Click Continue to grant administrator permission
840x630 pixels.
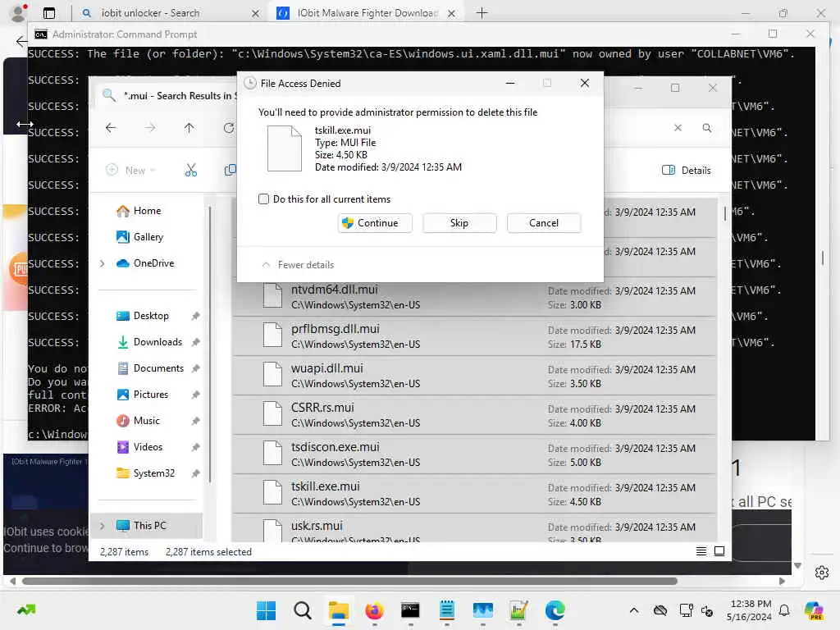(x=375, y=223)
